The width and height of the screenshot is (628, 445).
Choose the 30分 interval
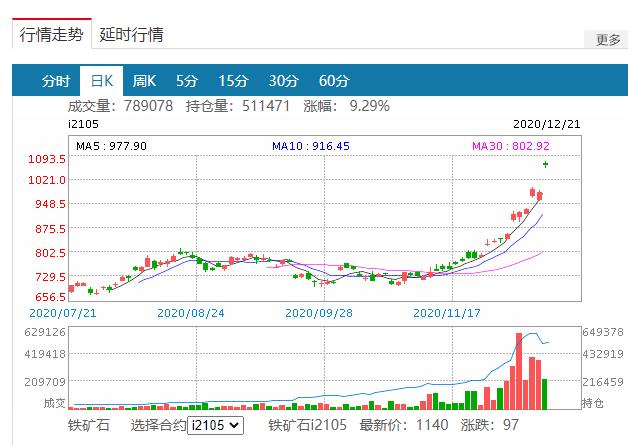283,81
